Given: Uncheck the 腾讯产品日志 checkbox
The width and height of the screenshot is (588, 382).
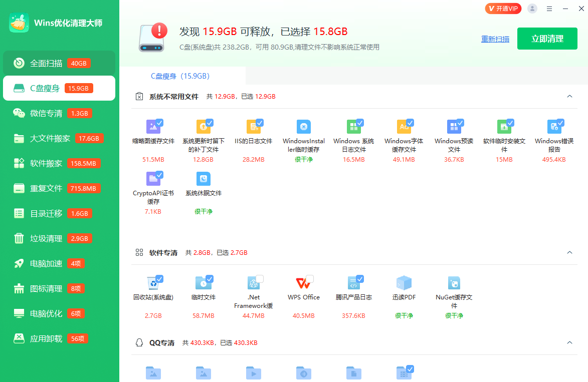Looking at the screenshot, I should point(360,278).
